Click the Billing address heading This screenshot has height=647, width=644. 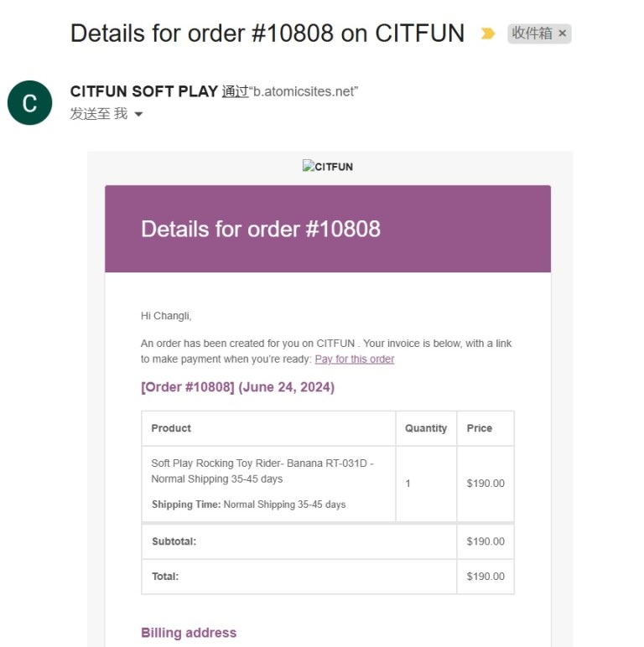coord(189,633)
